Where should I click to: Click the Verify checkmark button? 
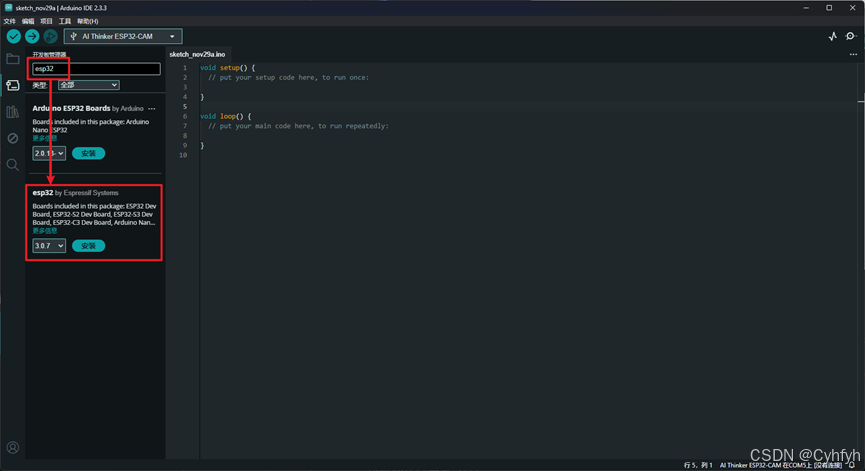point(14,36)
